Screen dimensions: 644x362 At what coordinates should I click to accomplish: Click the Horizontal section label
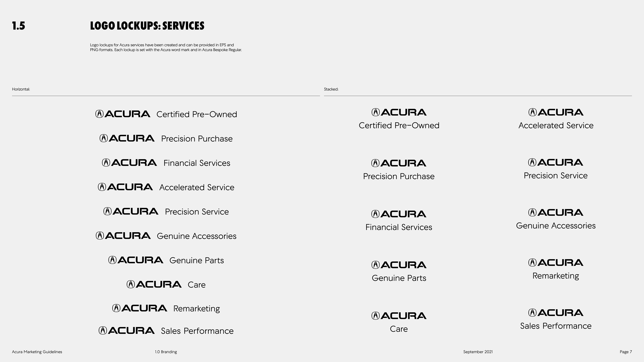click(x=21, y=89)
